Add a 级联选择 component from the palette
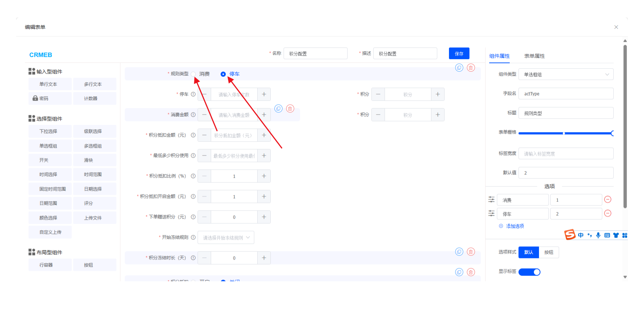The width and height of the screenshot is (644, 321). [x=95, y=131]
